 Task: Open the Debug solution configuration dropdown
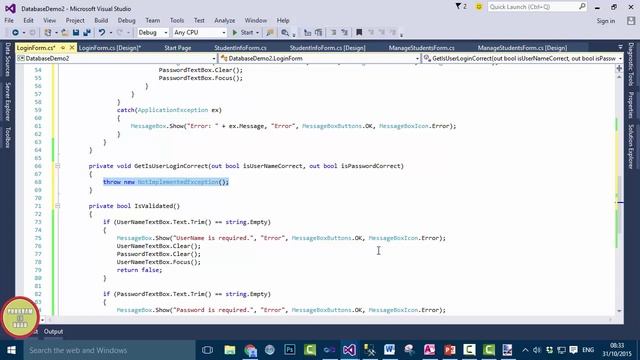(x=152, y=33)
